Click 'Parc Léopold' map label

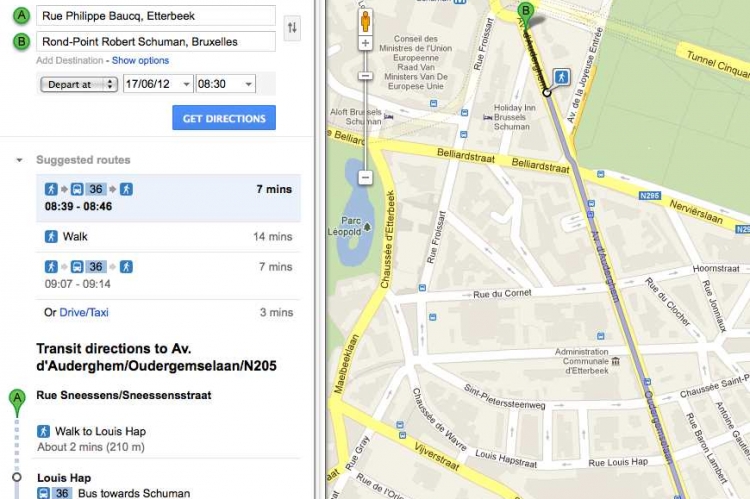[x=344, y=226]
